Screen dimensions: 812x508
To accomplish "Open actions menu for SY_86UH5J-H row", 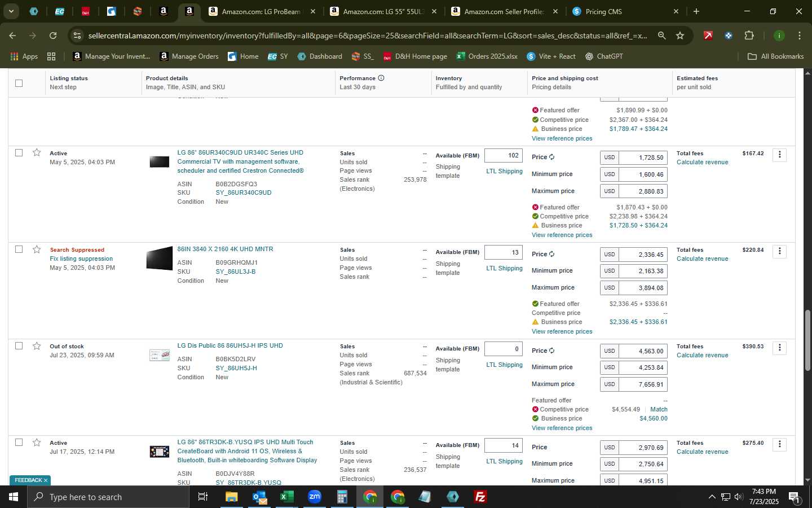I will tap(780, 347).
